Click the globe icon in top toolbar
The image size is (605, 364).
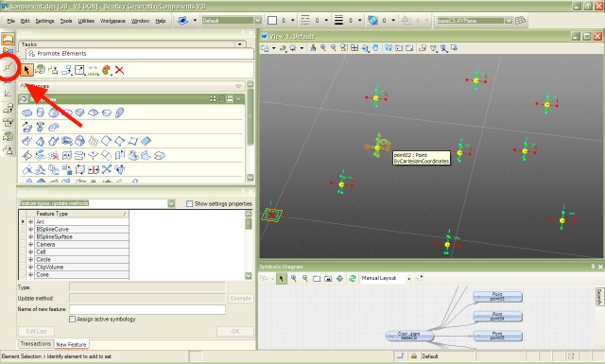click(372, 20)
